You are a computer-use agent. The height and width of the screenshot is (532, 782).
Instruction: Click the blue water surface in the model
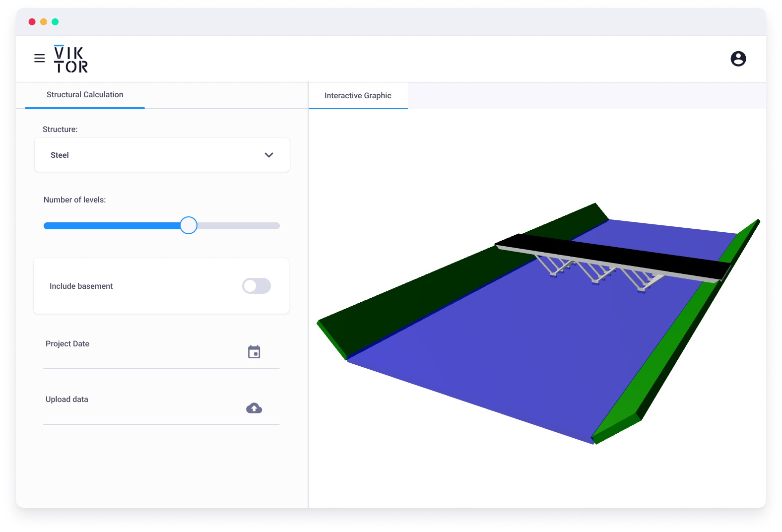tap(496, 347)
